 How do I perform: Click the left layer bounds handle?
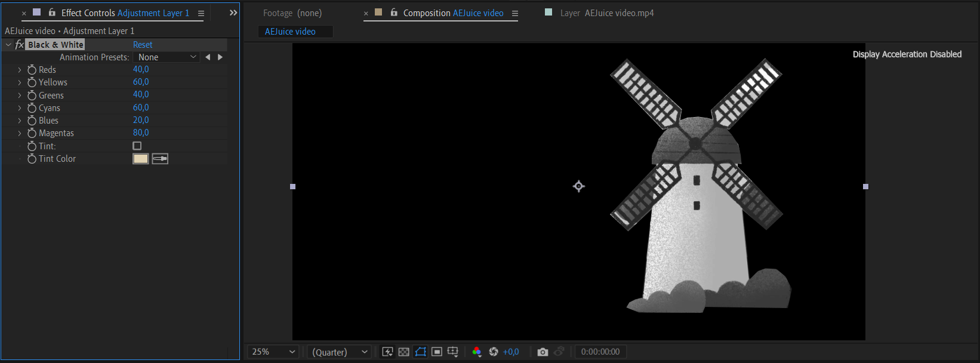click(x=292, y=186)
